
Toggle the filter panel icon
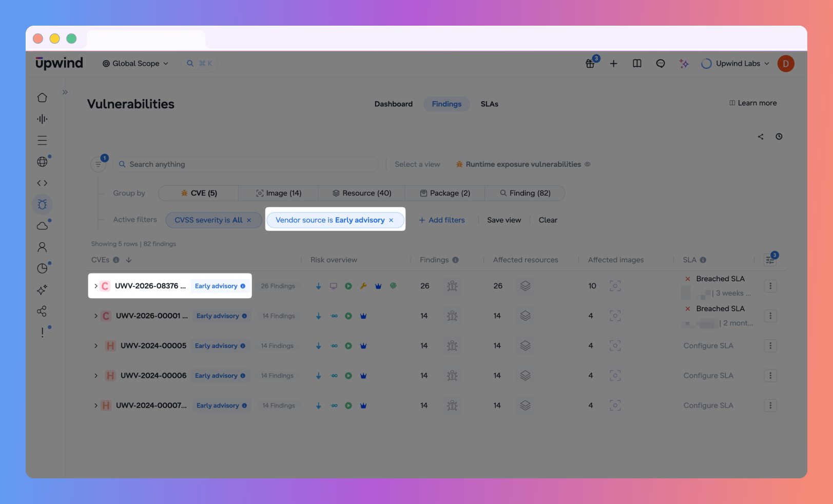pyautogui.click(x=98, y=164)
